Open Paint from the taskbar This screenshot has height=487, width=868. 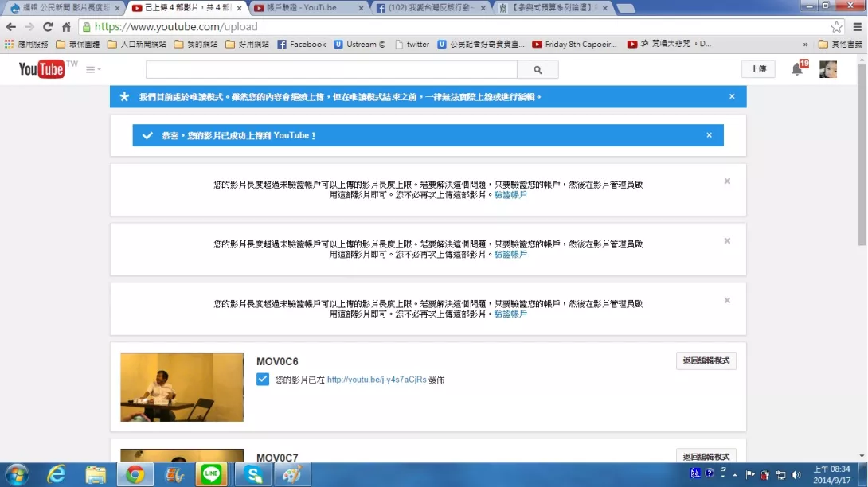(x=292, y=475)
